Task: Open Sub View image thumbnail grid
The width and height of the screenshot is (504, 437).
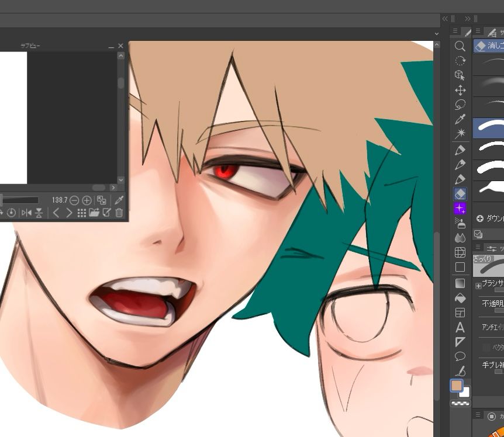Action: coord(82,213)
